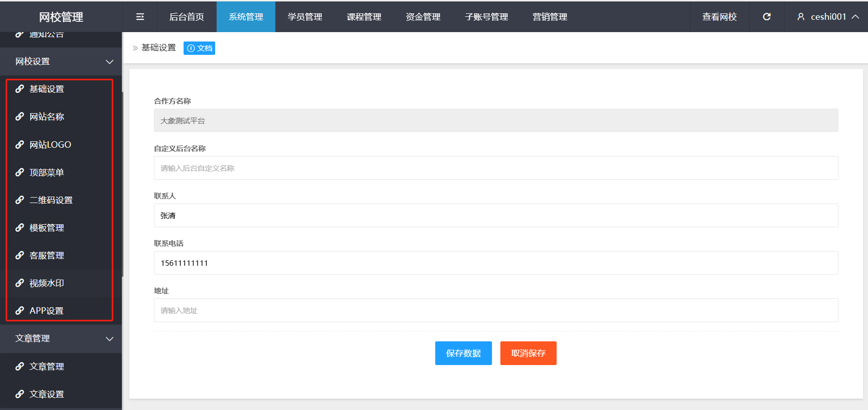This screenshot has height=410, width=868.
Task: Click the 查看网校 link
Action: coord(719,17)
